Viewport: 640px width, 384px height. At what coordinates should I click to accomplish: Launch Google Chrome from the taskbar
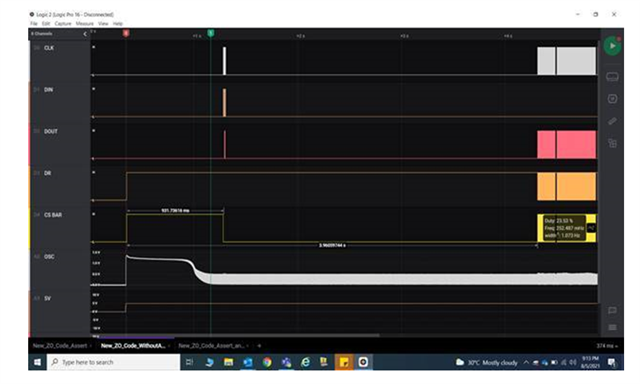(267, 362)
